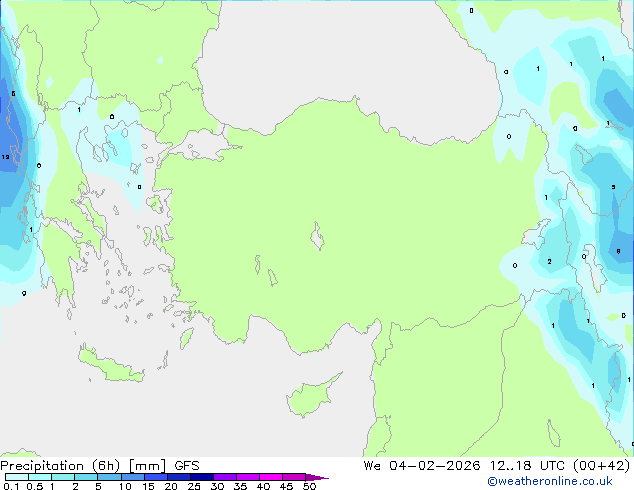The image size is (634, 490).
Task: Click the 0.5–1 mm legend color swatch
Action: 40,477
